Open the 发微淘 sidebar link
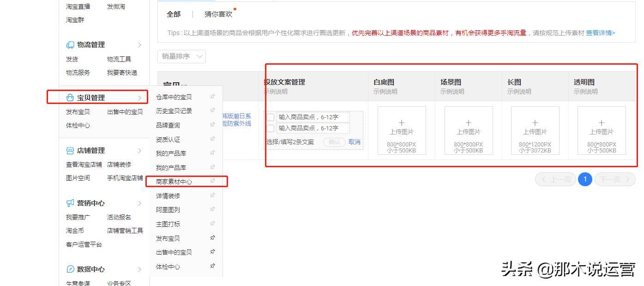644x286 pixels. 116,6
